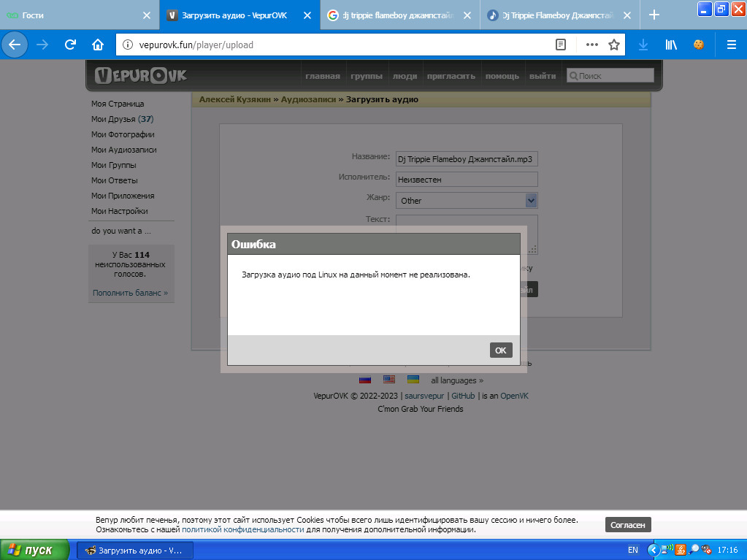Click the Исполнитель input field
The width and height of the screenshot is (747, 560).
[467, 180]
